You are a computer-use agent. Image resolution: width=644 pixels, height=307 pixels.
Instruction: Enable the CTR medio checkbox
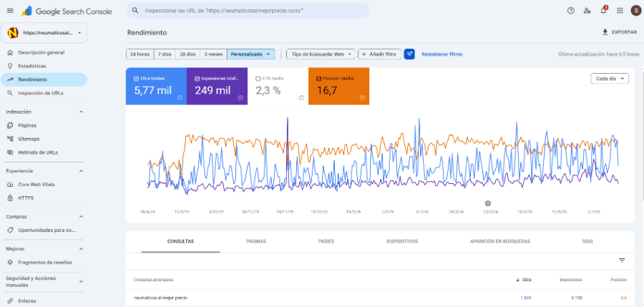(x=258, y=78)
